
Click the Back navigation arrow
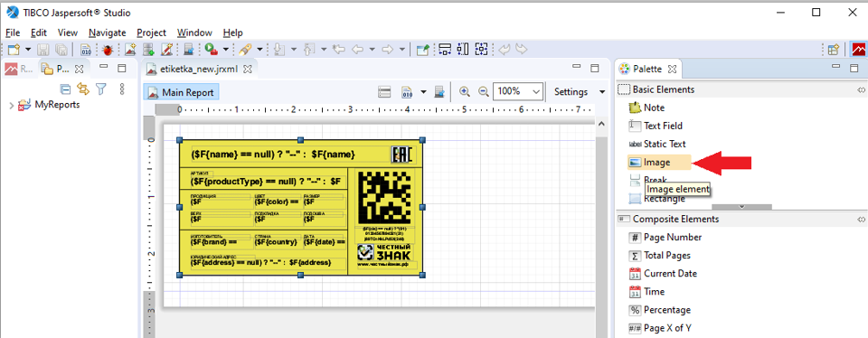point(357,50)
